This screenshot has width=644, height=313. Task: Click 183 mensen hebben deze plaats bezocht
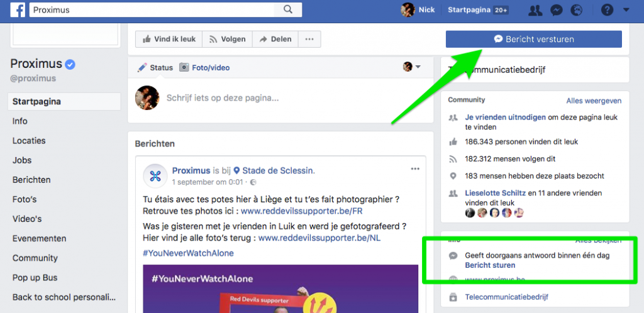point(535,176)
